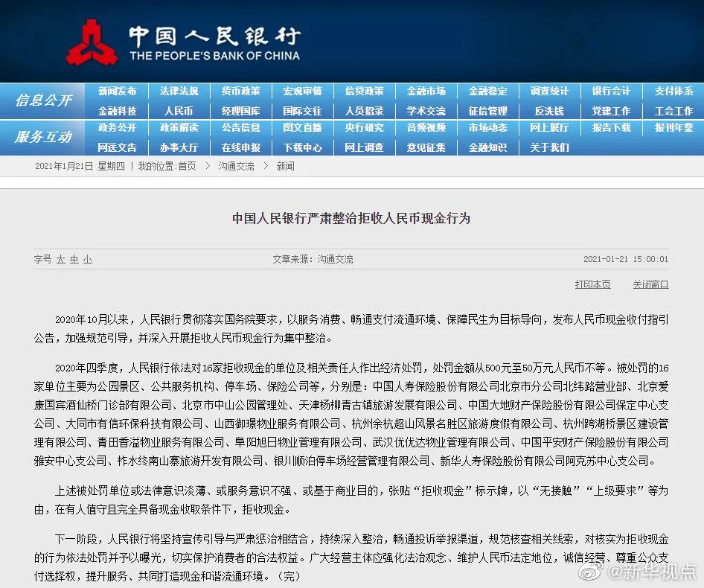Screen dimensions: 704x588
Task: Visit 报告下载 page
Action: click(611, 127)
